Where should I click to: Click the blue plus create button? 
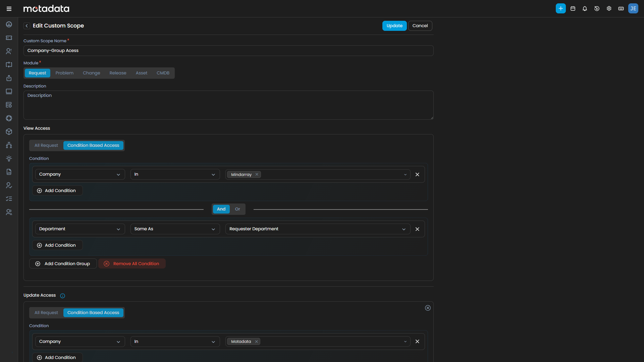560,8
